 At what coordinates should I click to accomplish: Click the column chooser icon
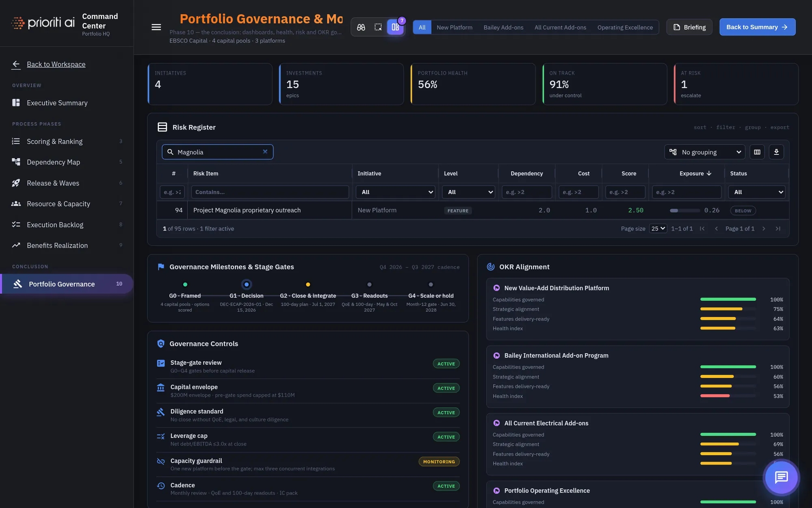[x=757, y=152]
